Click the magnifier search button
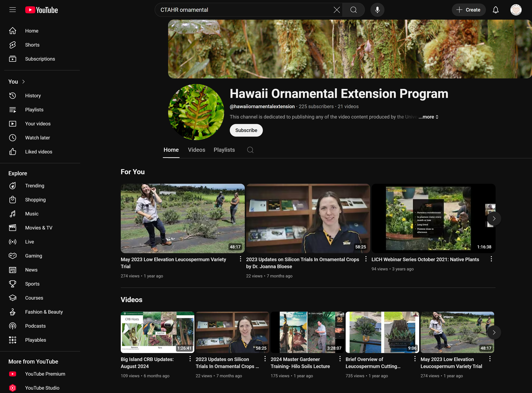532x393 pixels. (353, 10)
